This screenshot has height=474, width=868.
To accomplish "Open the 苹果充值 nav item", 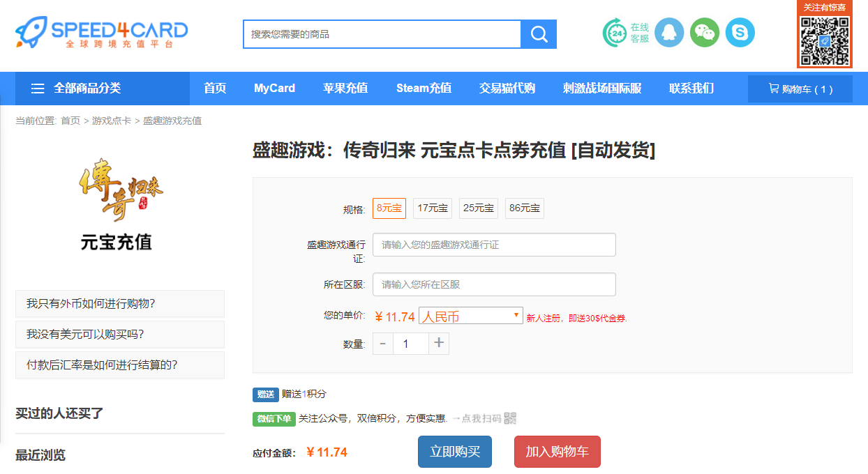I will 345,89.
